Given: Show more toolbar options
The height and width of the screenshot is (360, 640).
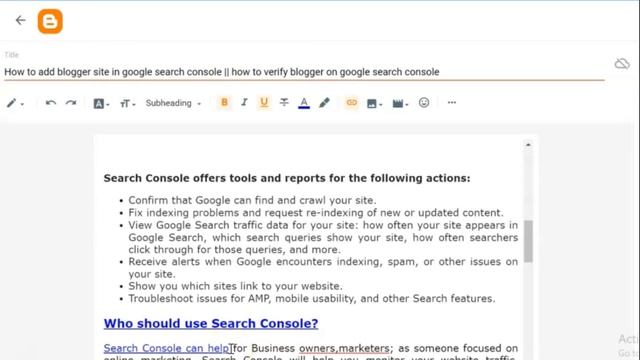Looking at the screenshot, I should 452,102.
